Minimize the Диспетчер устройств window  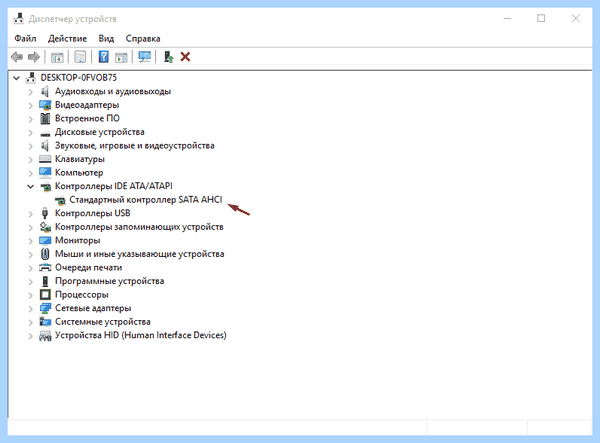(507, 18)
